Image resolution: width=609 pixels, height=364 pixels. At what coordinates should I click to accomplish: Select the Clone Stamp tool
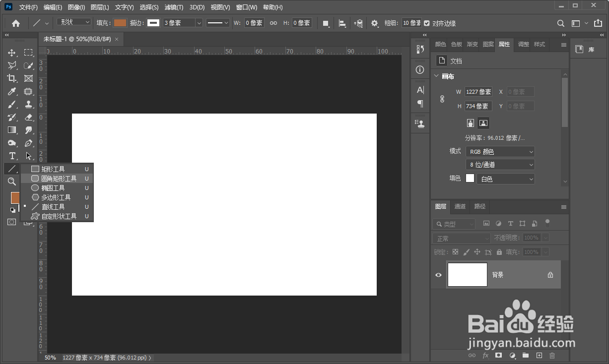pyautogui.click(x=28, y=104)
